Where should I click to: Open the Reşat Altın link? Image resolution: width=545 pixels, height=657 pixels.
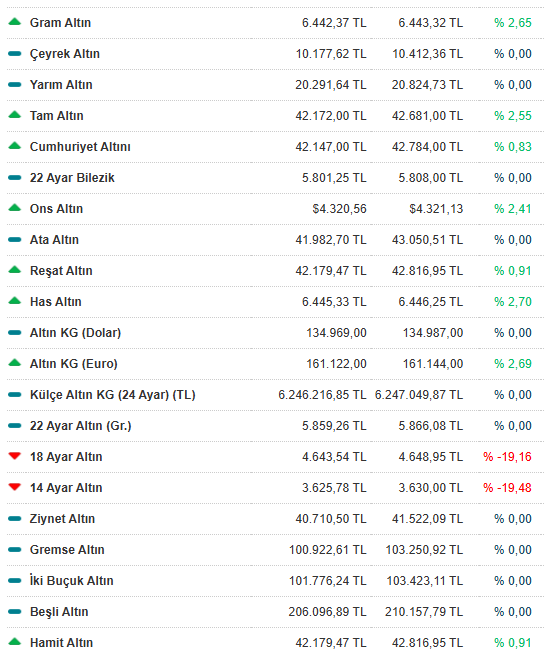61,271
